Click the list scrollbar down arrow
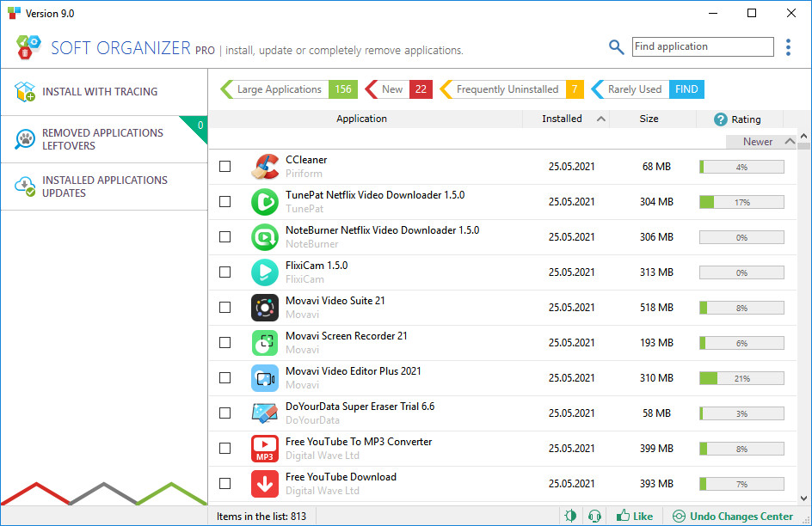Viewport: 812px width, 526px height. point(803,498)
